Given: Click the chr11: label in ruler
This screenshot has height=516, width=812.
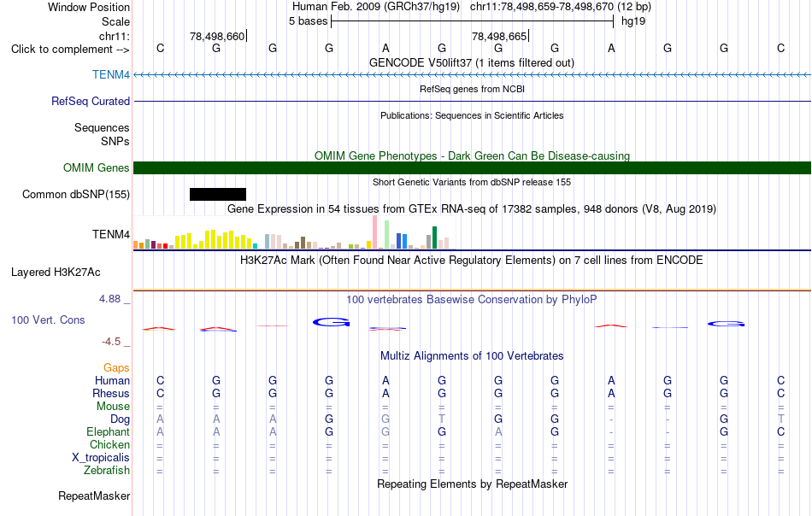Looking at the screenshot, I should click(x=114, y=36).
